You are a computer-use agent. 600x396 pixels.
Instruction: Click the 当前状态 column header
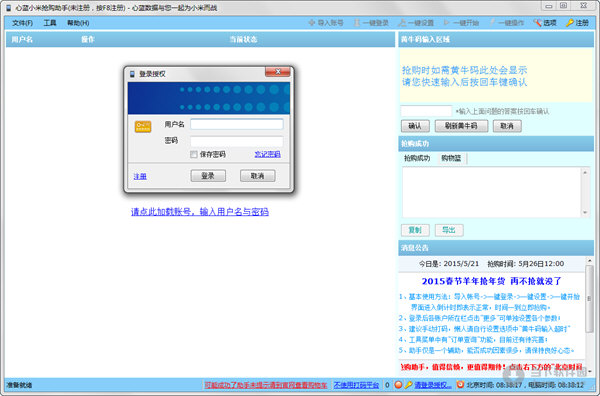coord(243,39)
